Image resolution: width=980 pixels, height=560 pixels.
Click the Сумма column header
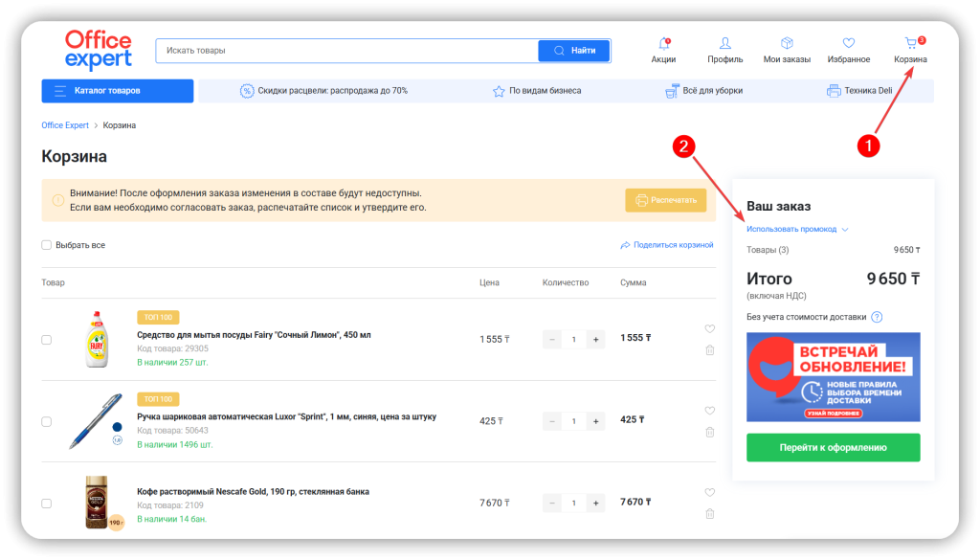click(634, 282)
